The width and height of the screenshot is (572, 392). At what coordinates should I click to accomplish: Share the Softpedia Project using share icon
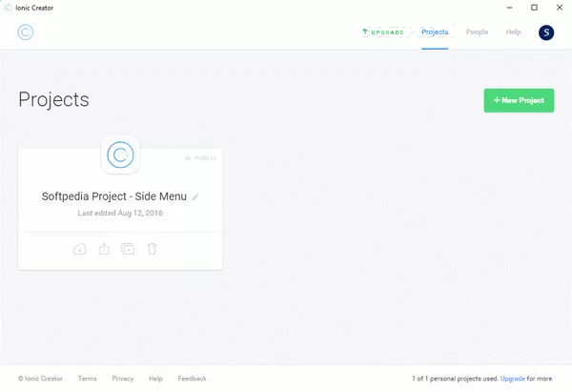(x=105, y=249)
